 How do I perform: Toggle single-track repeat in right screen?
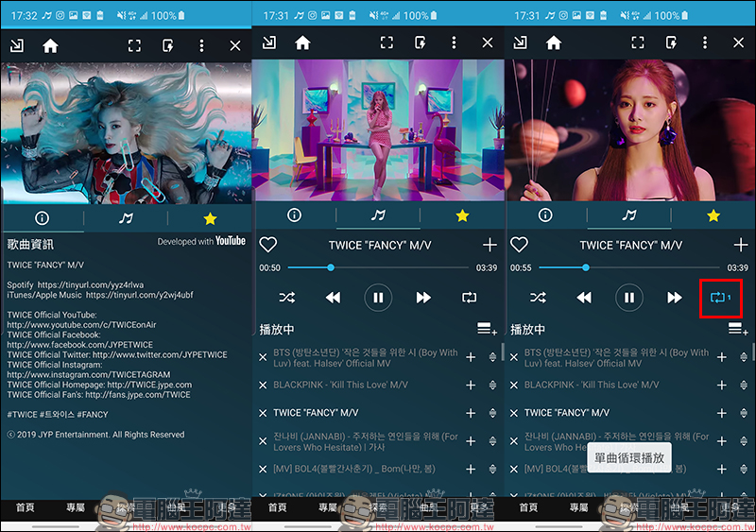(x=720, y=298)
